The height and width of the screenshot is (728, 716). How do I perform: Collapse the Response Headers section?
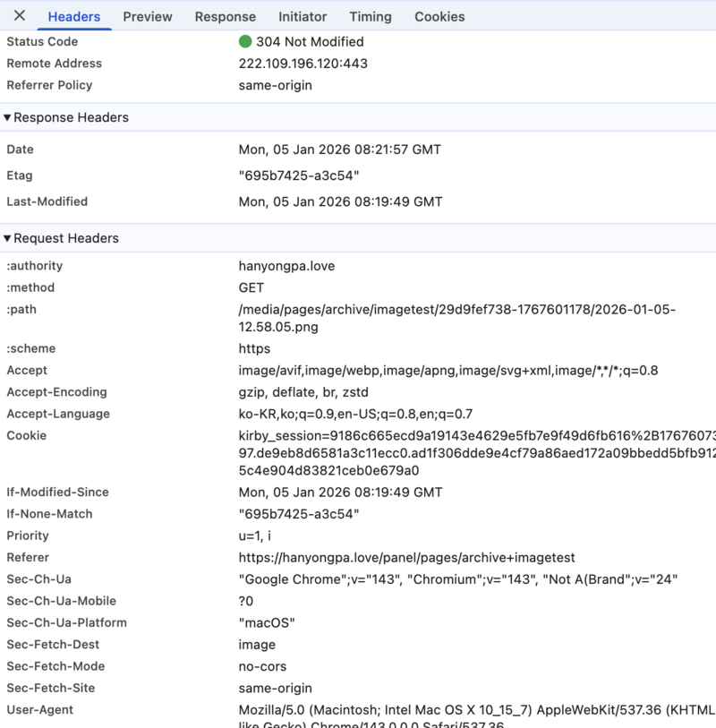point(8,117)
